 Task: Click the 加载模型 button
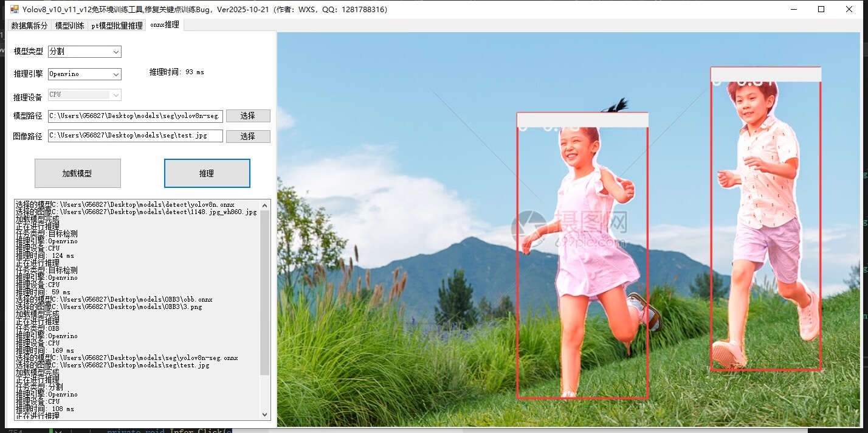[77, 173]
